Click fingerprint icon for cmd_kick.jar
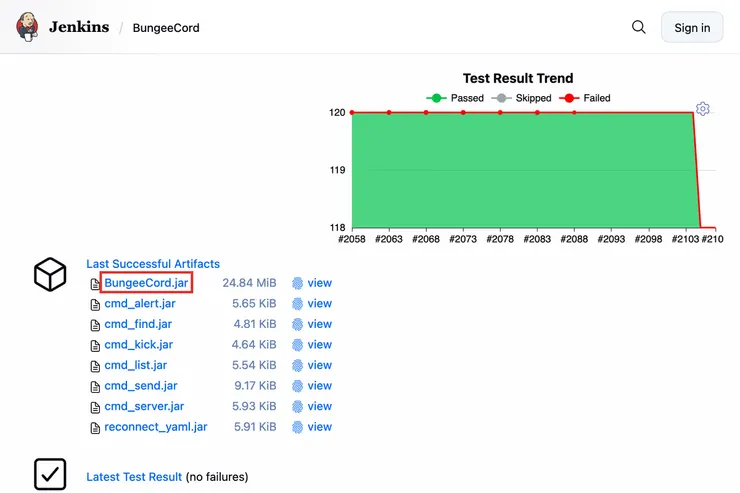 pos(297,345)
